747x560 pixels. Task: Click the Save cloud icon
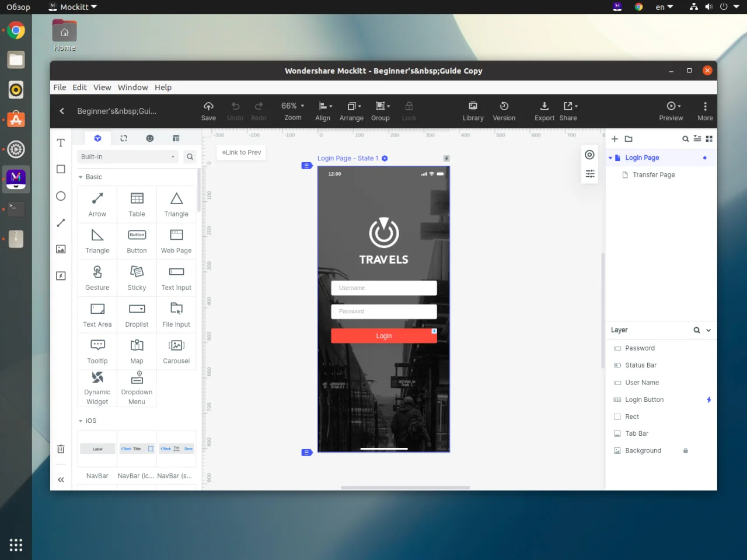208,106
